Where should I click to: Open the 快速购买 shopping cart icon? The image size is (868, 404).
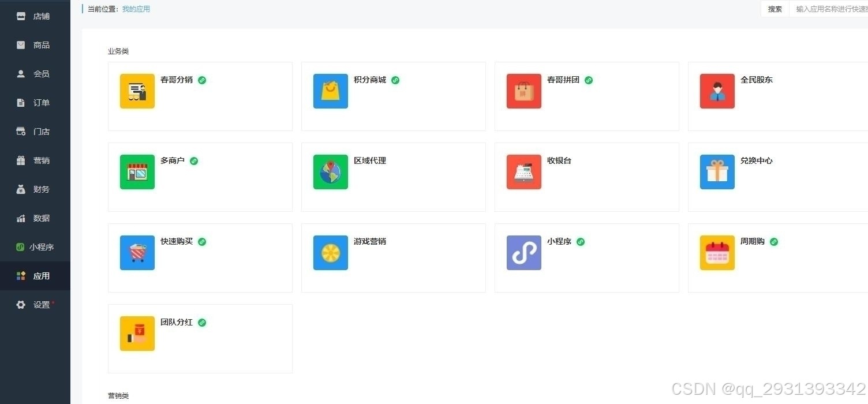coord(137,253)
